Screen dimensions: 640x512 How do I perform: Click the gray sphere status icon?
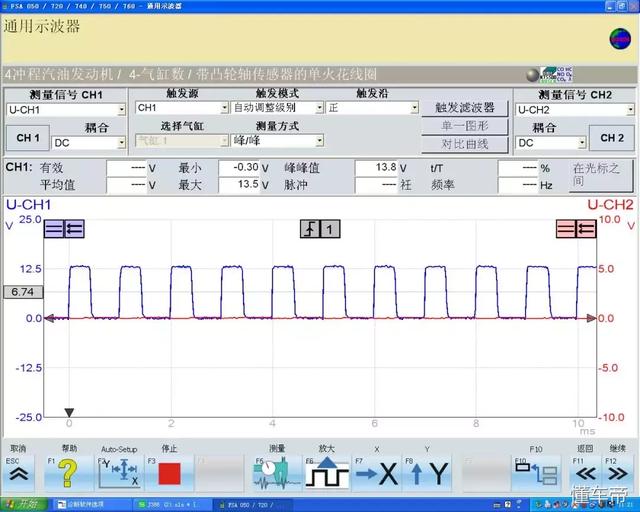pyautogui.click(x=533, y=76)
